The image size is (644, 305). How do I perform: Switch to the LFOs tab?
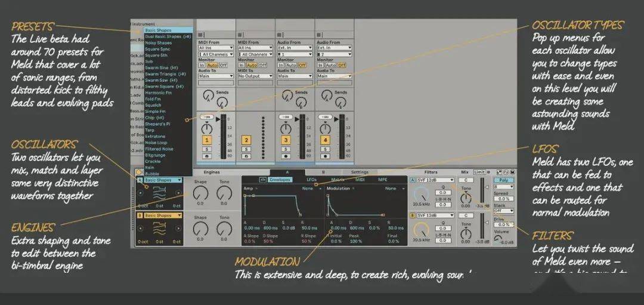pyautogui.click(x=312, y=180)
